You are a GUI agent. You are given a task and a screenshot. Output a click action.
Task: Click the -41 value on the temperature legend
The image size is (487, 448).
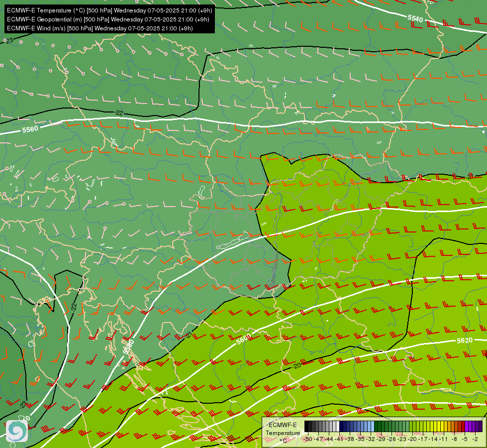point(339,439)
